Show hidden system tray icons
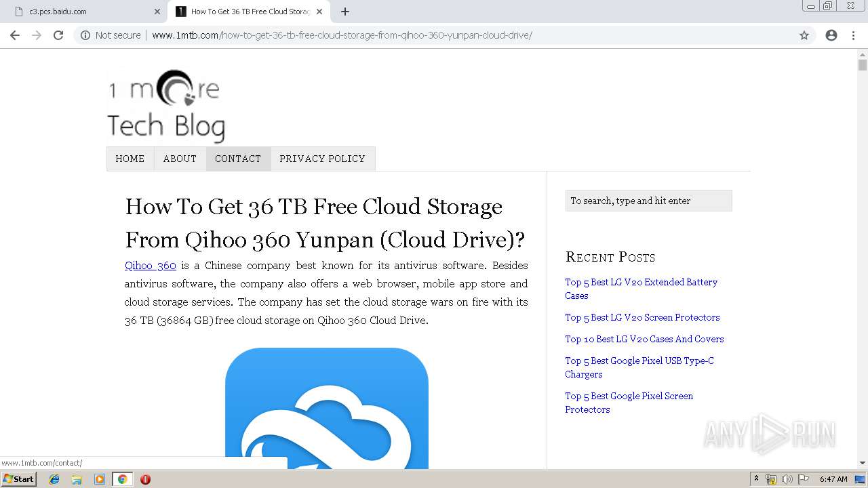The height and width of the screenshot is (488, 868). pyautogui.click(x=756, y=479)
